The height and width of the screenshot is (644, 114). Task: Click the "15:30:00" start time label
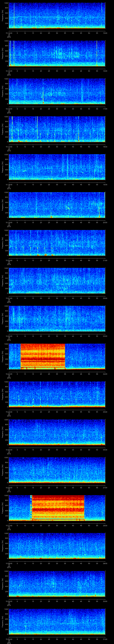click(x=9, y=639)
